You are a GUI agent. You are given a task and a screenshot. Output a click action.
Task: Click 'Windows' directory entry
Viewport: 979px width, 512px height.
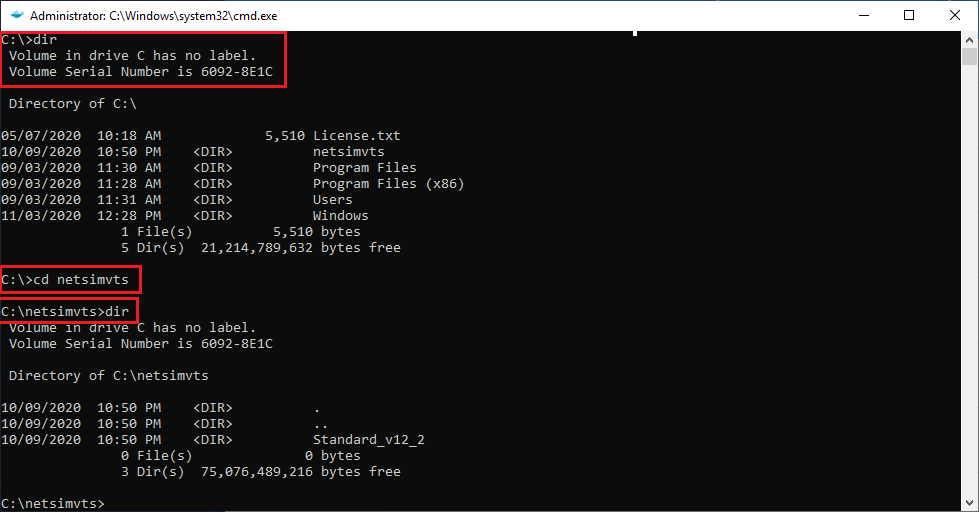click(x=340, y=215)
